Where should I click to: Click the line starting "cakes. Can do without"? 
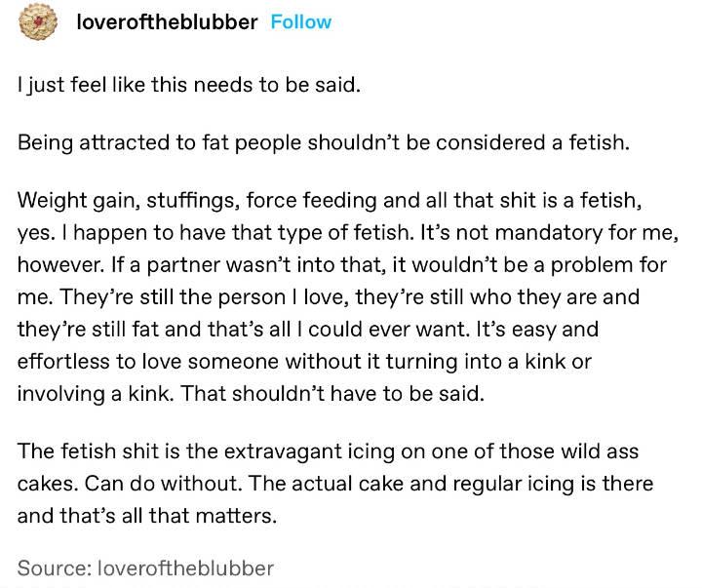pyautogui.click(x=334, y=484)
